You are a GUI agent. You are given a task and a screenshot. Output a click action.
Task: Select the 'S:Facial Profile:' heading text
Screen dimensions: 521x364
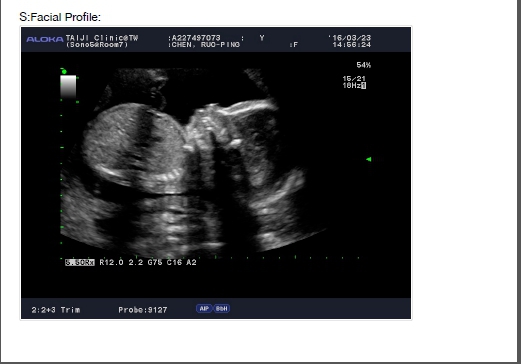60,17
